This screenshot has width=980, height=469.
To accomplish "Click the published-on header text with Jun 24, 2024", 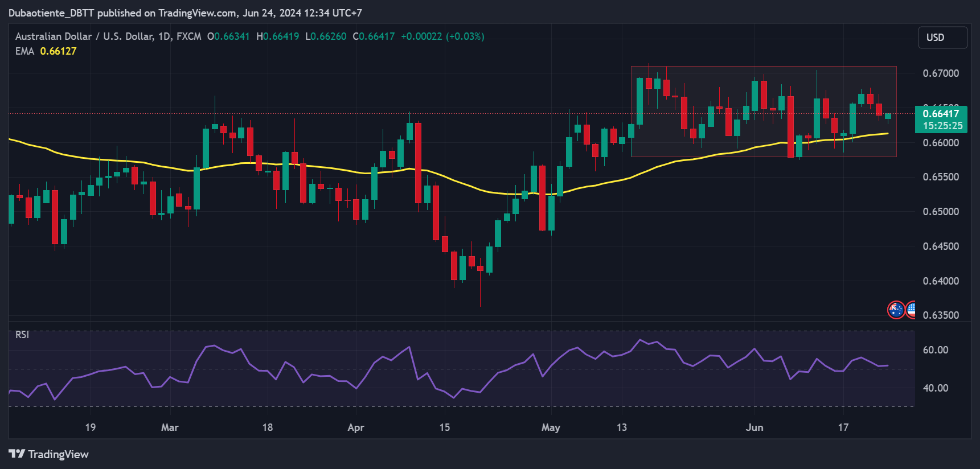I will point(185,13).
